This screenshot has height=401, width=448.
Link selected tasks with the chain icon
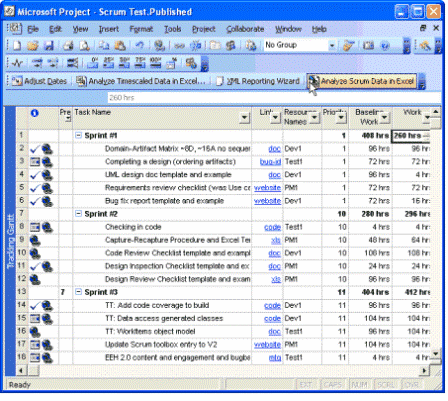coord(179,46)
